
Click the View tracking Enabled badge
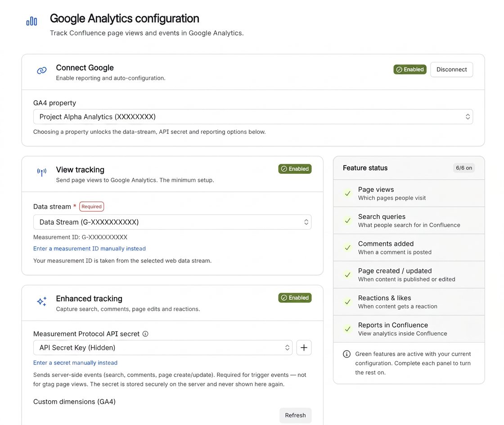click(295, 169)
